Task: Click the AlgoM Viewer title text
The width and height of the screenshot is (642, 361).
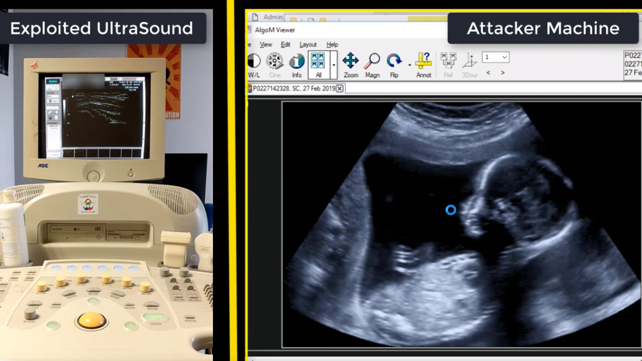Action: click(275, 30)
